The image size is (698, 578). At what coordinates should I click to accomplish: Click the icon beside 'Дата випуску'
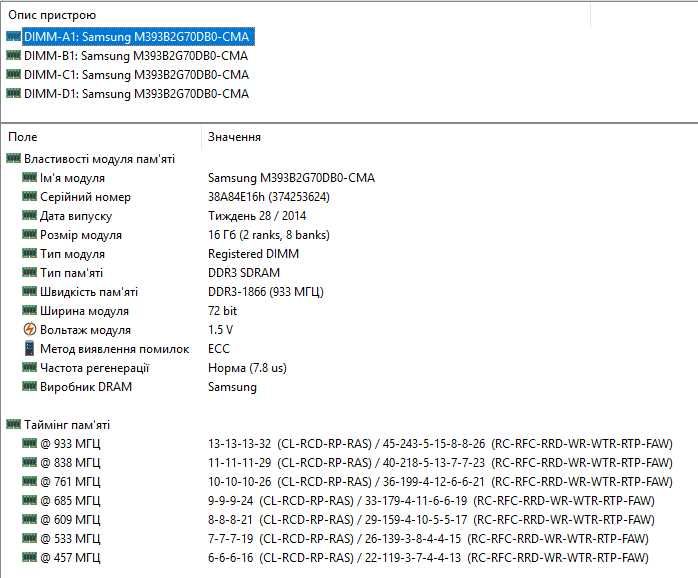(x=29, y=216)
